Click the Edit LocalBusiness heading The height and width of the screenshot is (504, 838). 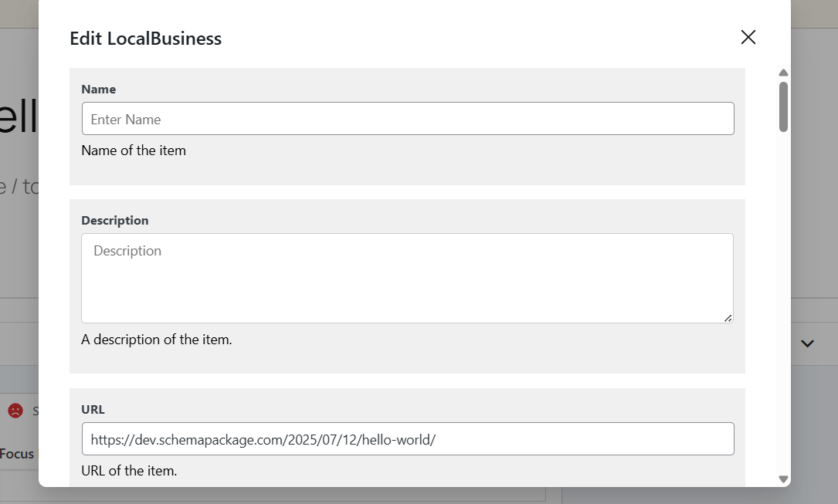145,39
